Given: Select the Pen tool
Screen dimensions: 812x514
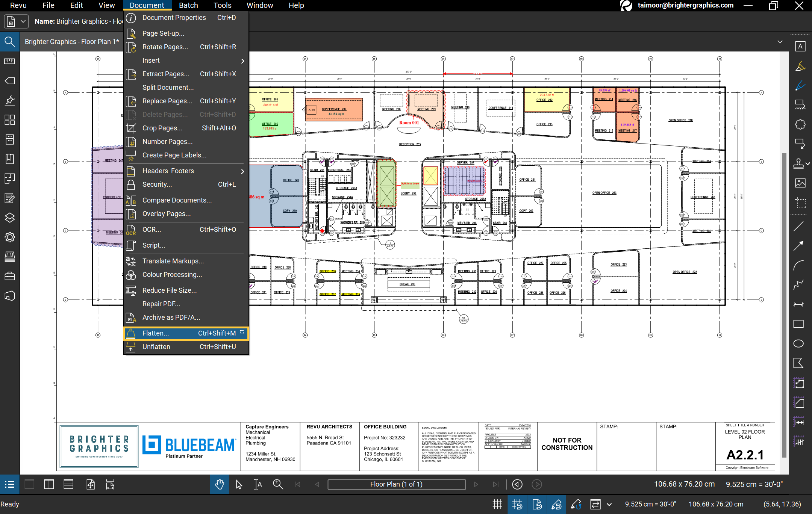Looking at the screenshot, I should point(800,86).
